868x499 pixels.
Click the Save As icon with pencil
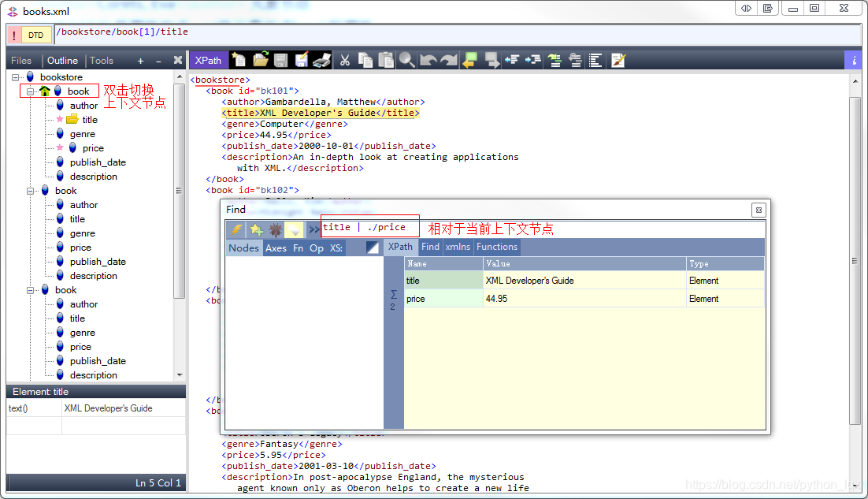click(x=301, y=60)
